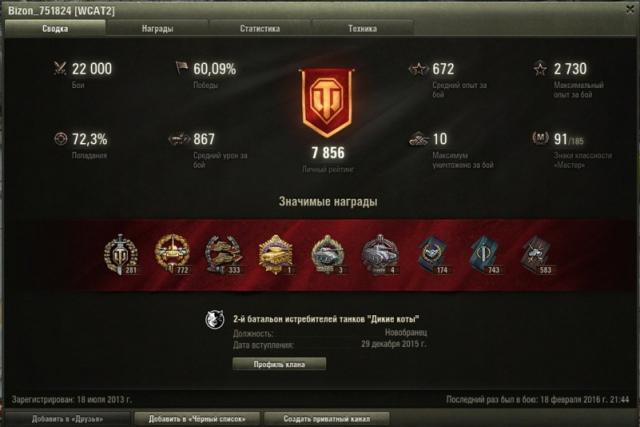Select the tank medal with count 4

tap(380, 254)
